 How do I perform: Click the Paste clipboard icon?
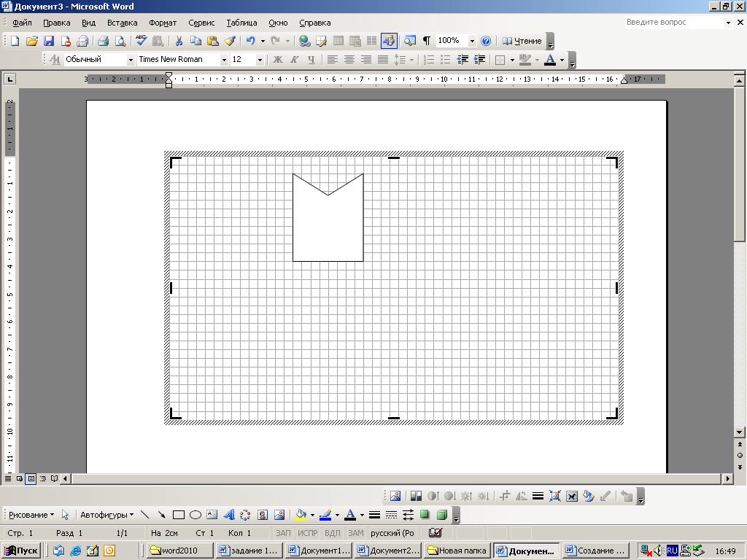[212, 41]
